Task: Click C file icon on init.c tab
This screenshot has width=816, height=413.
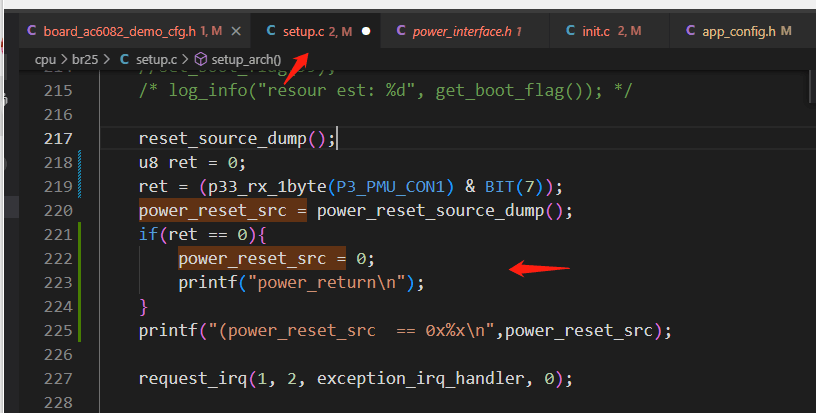Action: pyautogui.click(x=570, y=31)
